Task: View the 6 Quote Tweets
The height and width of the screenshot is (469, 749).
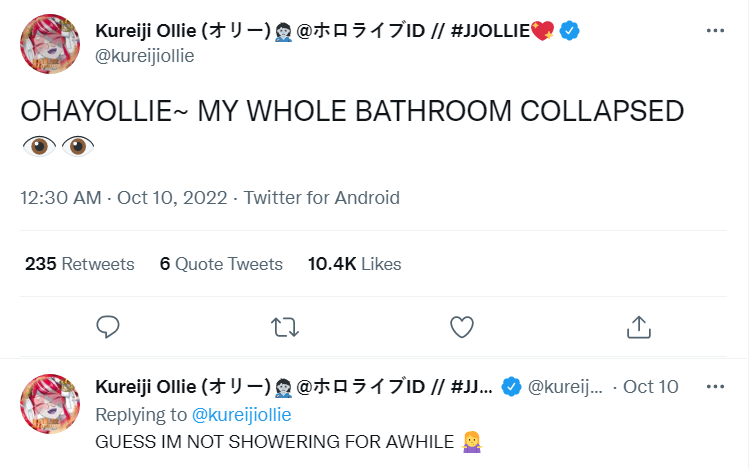Action: [x=221, y=264]
